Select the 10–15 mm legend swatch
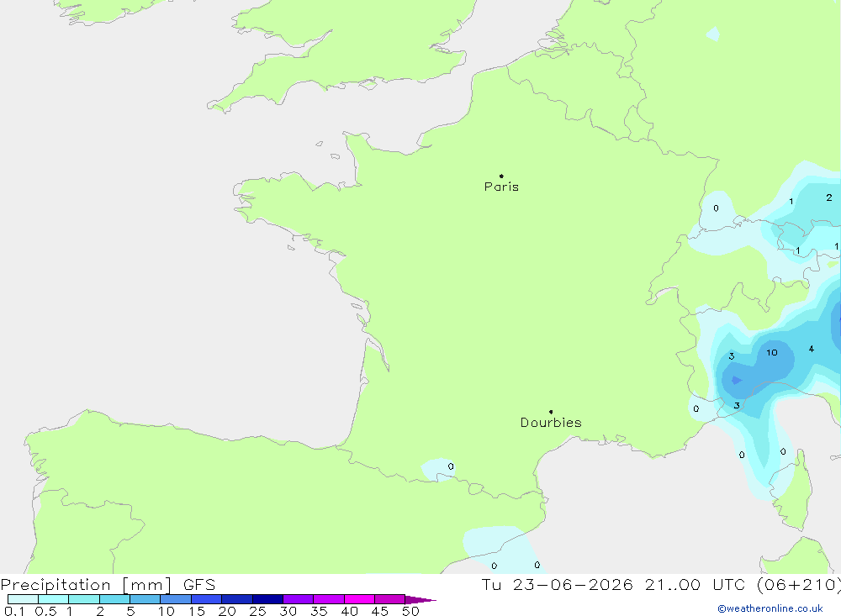The height and width of the screenshot is (616, 841). coord(176,599)
